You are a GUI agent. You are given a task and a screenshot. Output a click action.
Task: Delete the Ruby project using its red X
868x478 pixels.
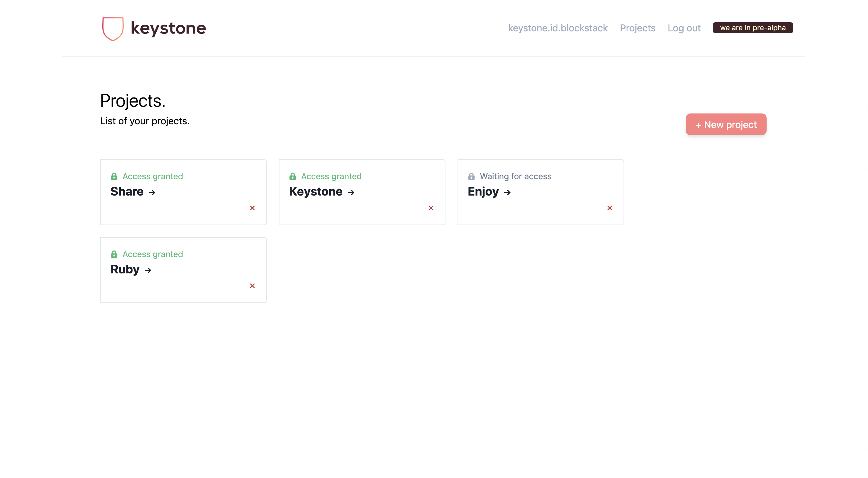(252, 286)
